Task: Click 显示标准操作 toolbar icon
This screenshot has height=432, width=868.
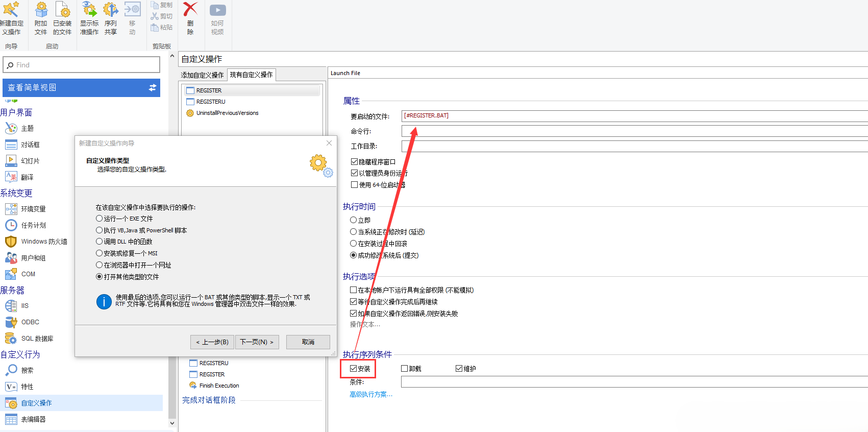Action: (89, 18)
